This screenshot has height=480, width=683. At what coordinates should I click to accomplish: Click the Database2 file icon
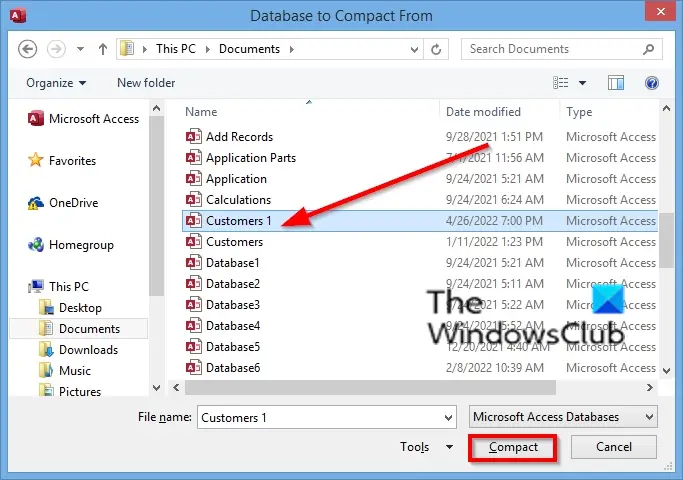click(x=194, y=284)
